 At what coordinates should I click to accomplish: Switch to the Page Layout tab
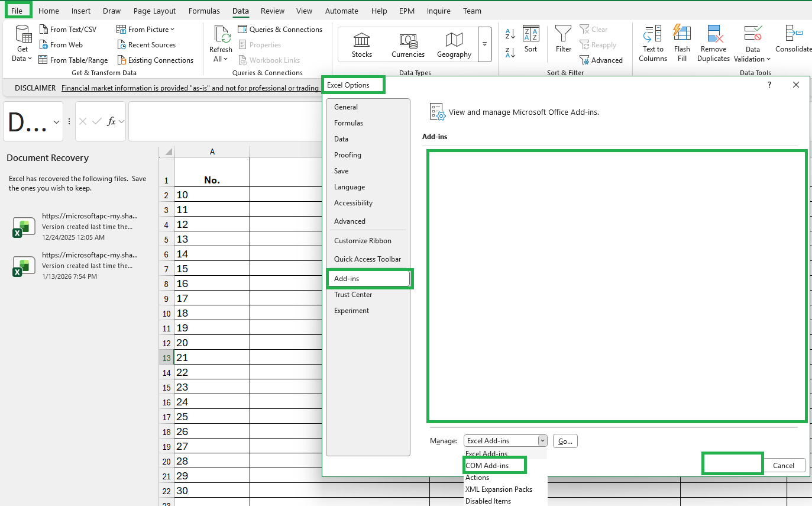pyautogui.click(x=154, y=11)
